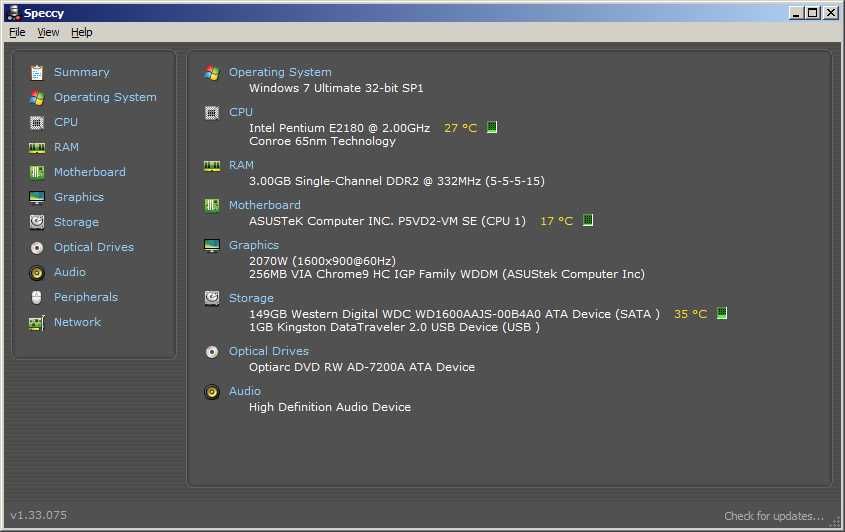Viewport: 845px width, 532px height.
Task: Select Graphics in the sidebar
Action: coord(79,197)
